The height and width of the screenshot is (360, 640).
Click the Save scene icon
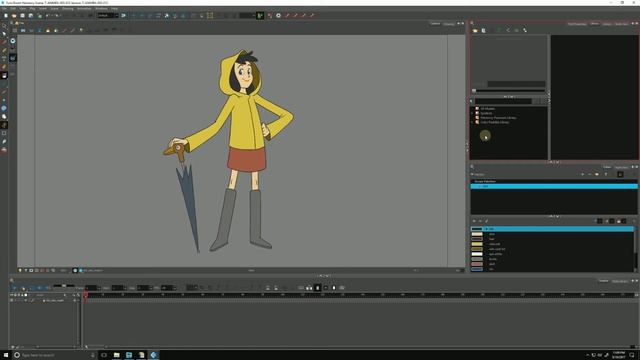tap(22, 16)
